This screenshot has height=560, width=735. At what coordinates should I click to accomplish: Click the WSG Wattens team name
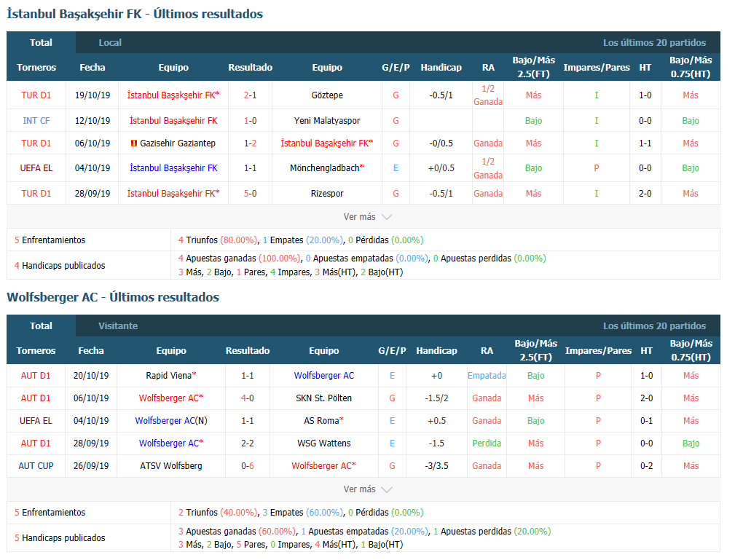click(324, 443)
